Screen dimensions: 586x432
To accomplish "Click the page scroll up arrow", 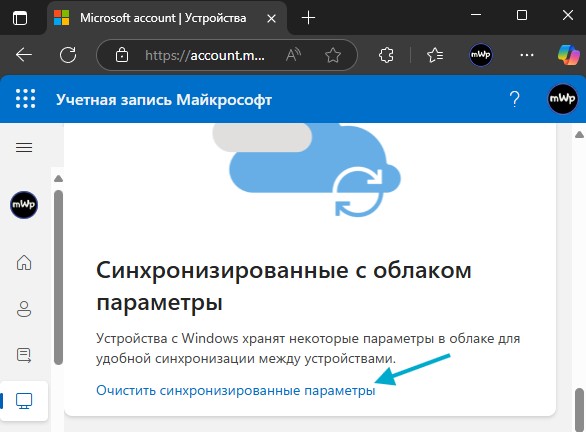I will tap(579, 135).
